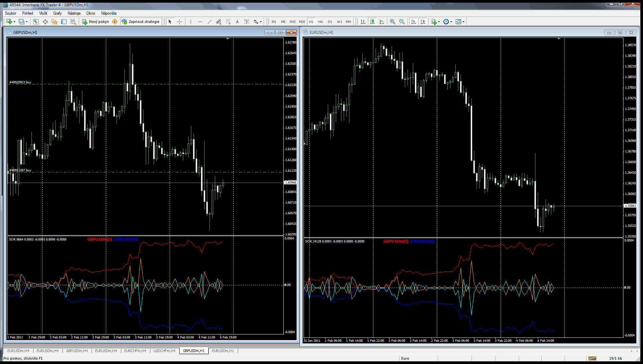The height and width of the screenshot is (364, 643).
Task: Select the Horizontal Line drawing tool
Action: 200,22
